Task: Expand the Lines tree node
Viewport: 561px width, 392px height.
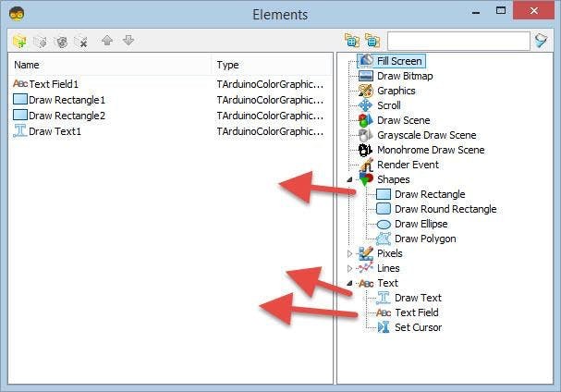Action: [x=349, y=268]
